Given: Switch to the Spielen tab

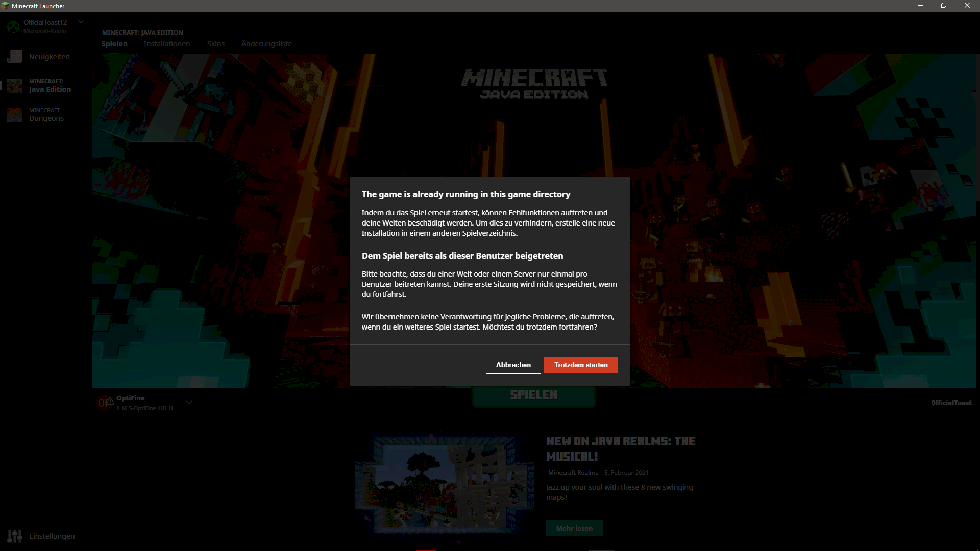Looking at the screenshot, I should [114, 44].
